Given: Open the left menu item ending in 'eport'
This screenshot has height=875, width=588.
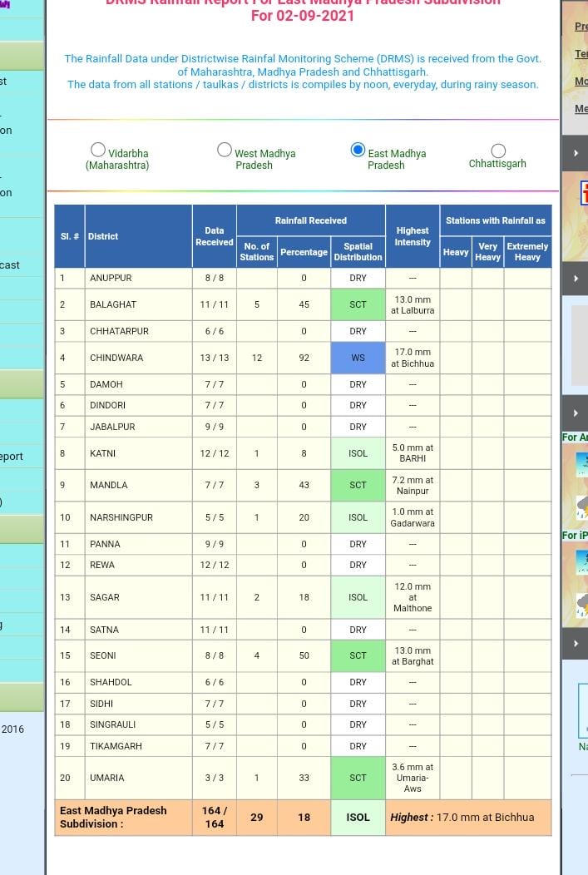Looking at the screenshot, I should [x=12, y=457].
